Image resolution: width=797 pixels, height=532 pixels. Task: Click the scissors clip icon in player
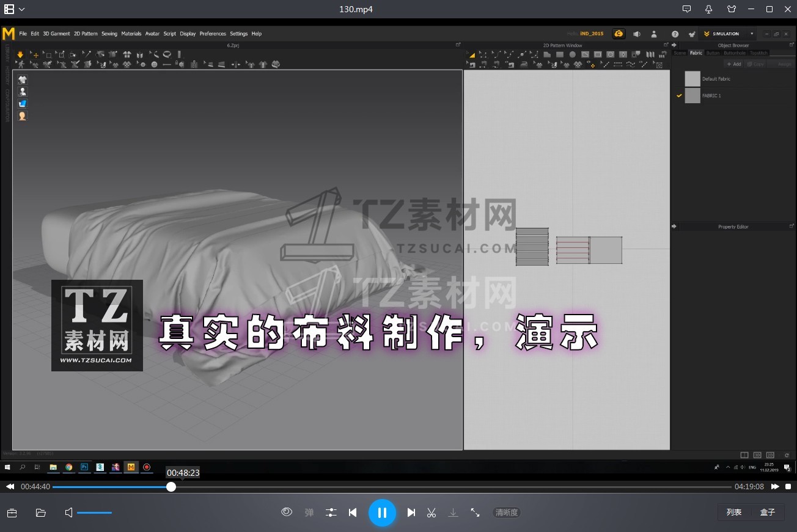point(432,512)
